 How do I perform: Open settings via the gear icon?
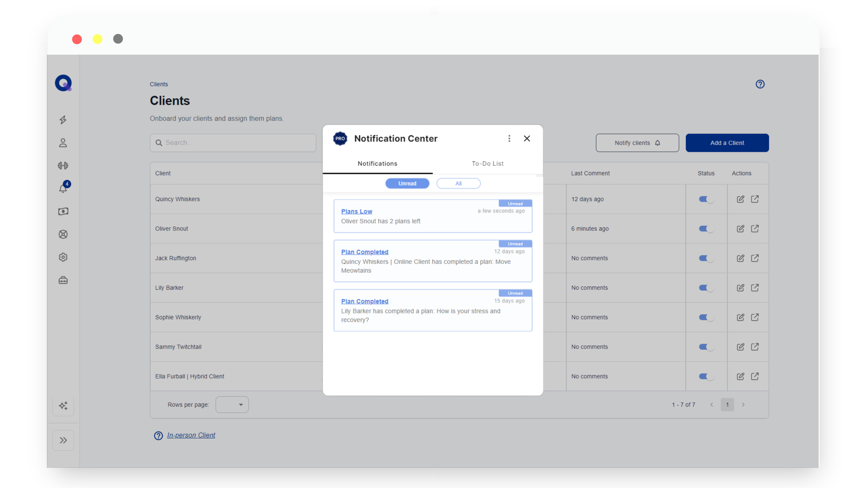coord(63,257)
